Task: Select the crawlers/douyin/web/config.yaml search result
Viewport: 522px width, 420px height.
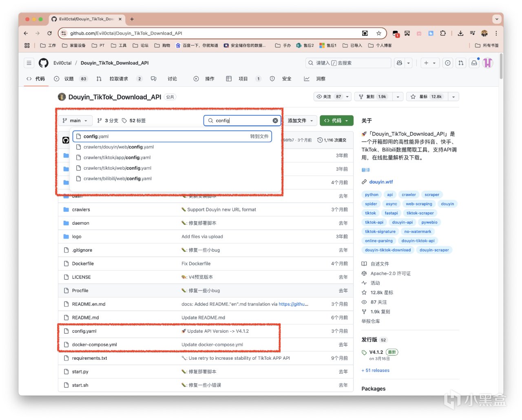Action: click(x=172, y=147)
